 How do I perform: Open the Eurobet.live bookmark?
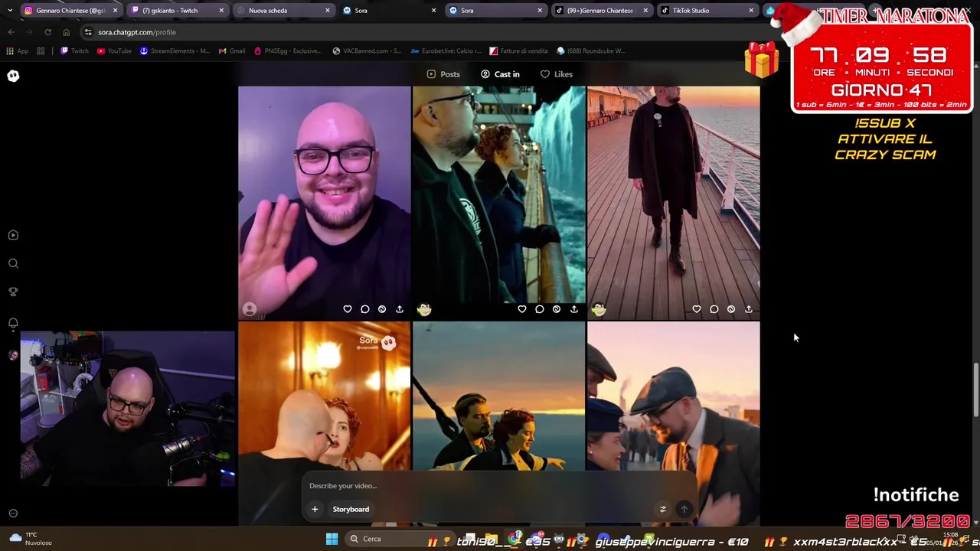click(x=446, y=51)
